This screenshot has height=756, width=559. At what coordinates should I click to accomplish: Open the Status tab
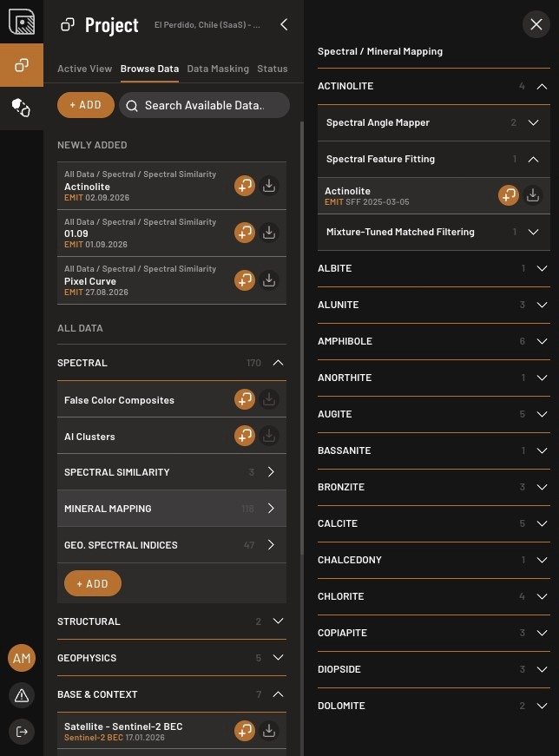[273, 69]
